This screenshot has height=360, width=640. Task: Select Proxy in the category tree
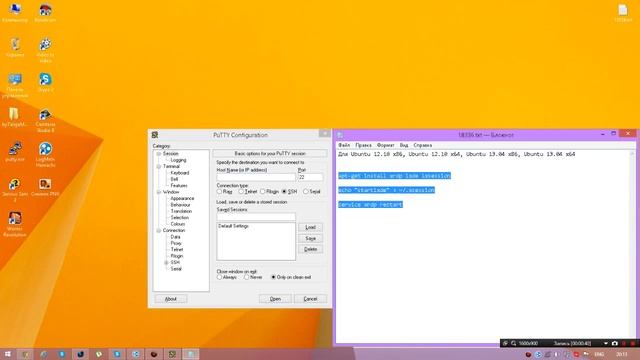176,243
